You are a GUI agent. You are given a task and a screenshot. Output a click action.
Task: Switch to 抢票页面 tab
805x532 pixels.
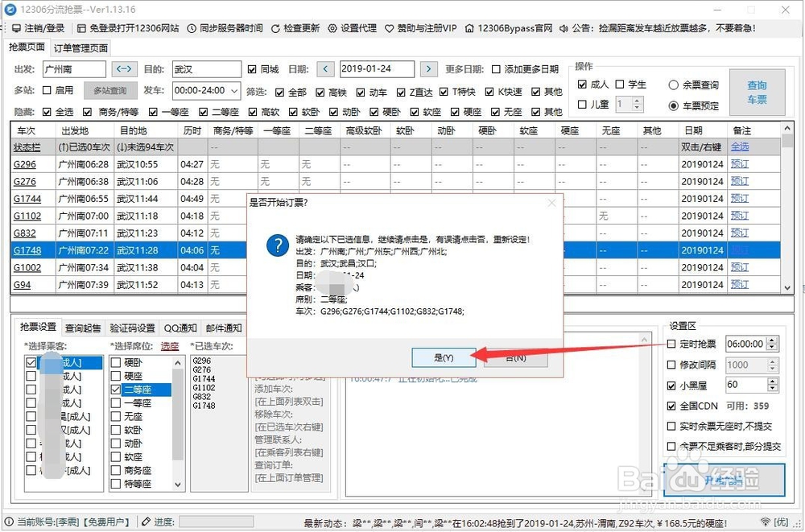27,47
